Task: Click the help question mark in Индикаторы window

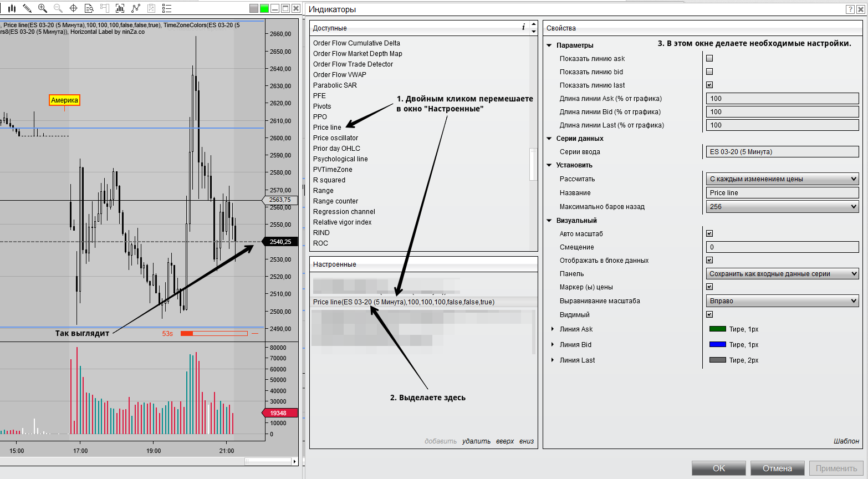Action: click(x=850, y=9)
